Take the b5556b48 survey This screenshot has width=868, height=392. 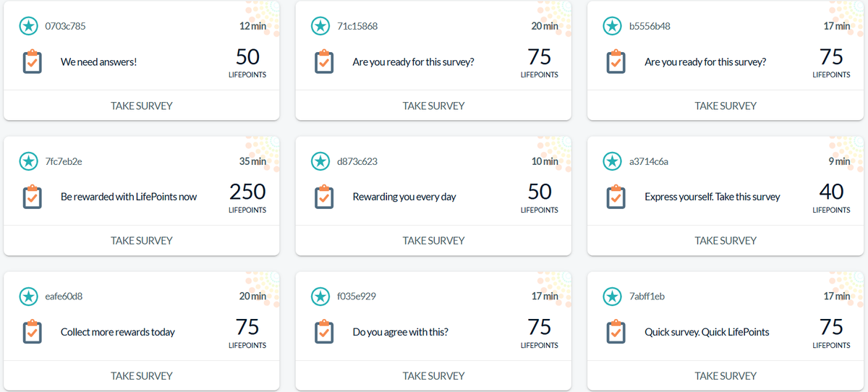click(726, 106)
